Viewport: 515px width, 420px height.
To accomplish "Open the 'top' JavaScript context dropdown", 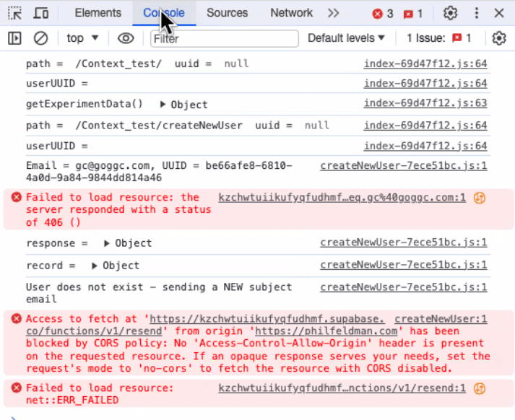I will (x=83, y=38).
